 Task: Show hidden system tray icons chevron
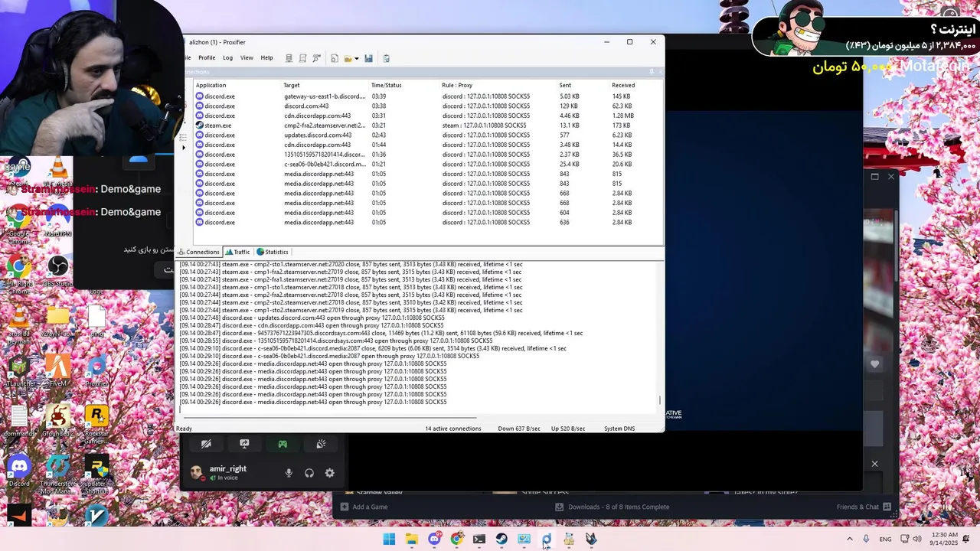849,539
